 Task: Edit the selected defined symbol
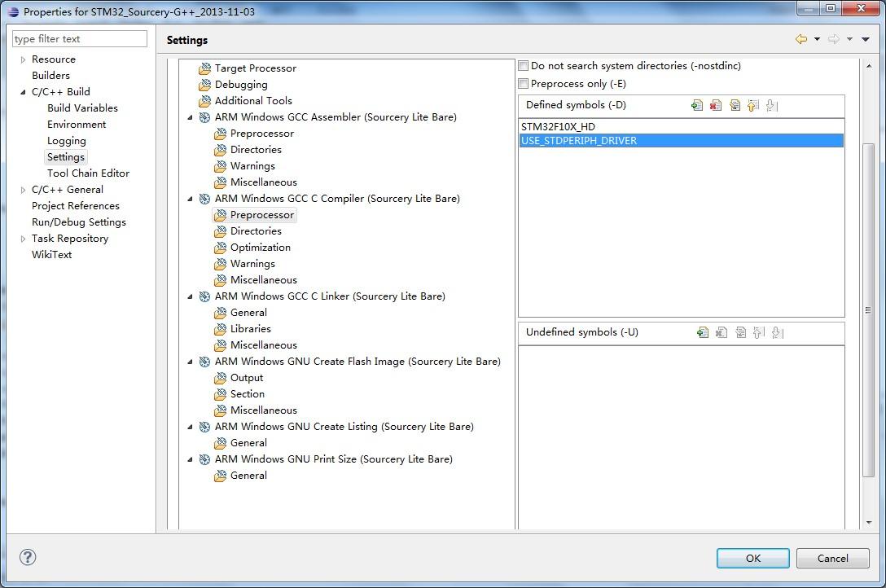coord(735,104)
